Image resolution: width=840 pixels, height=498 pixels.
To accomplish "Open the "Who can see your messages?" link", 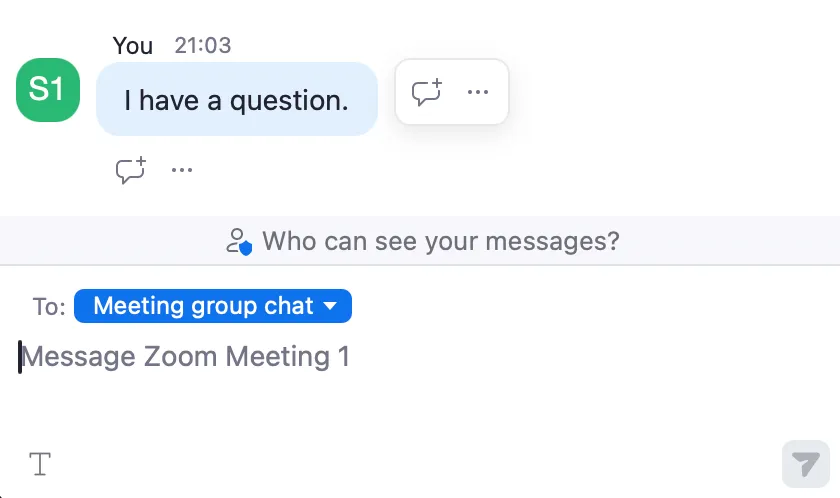I will (440, 241).
